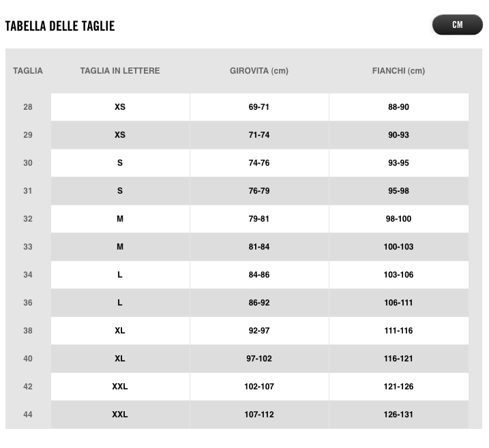Select size 28 row label
This screenshot has height=448, width=489.
point(28,107)
